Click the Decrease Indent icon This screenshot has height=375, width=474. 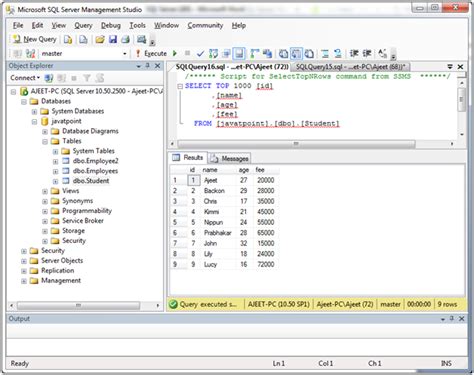point(354,53)
